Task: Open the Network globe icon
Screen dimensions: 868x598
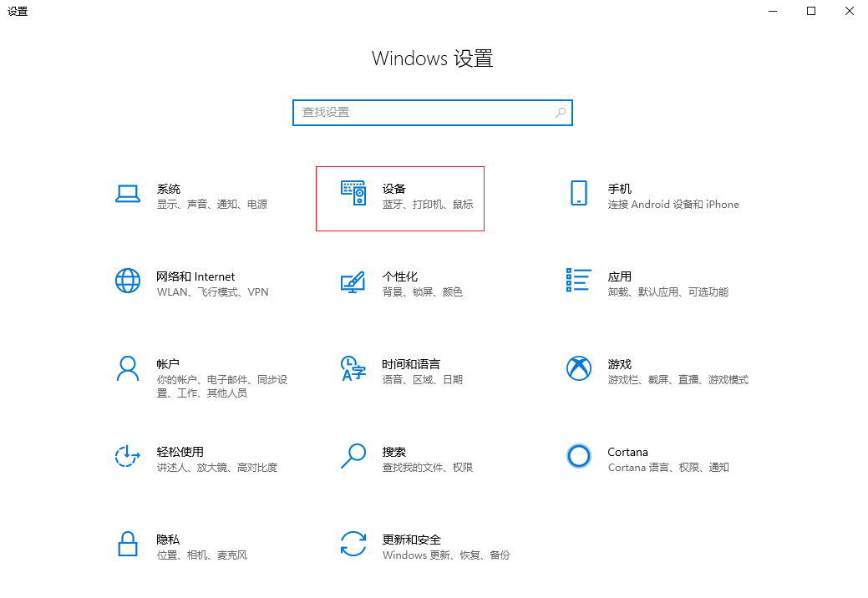Action: point(127,281)
